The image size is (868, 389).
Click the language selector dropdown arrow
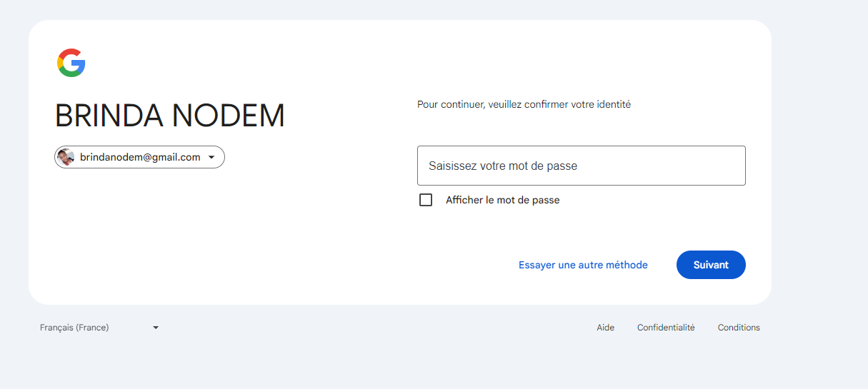point(156,328)
